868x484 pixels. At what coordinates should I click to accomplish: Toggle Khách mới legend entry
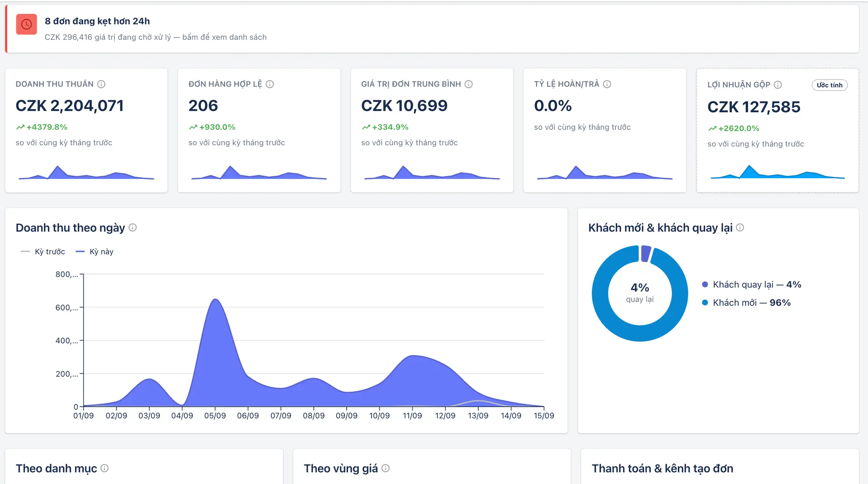[746, 303]
